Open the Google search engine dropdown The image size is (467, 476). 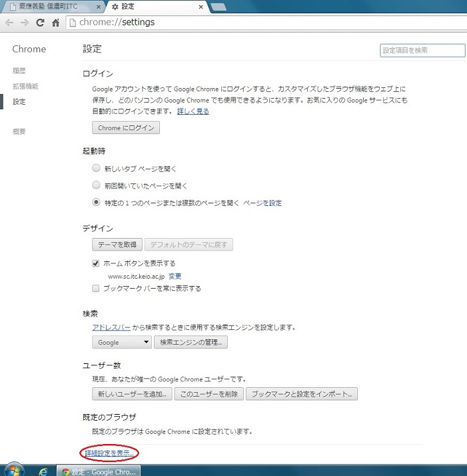[122, 342]
